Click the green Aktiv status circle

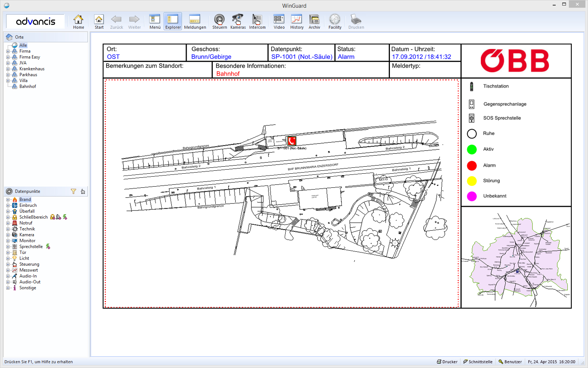(472, 149)
